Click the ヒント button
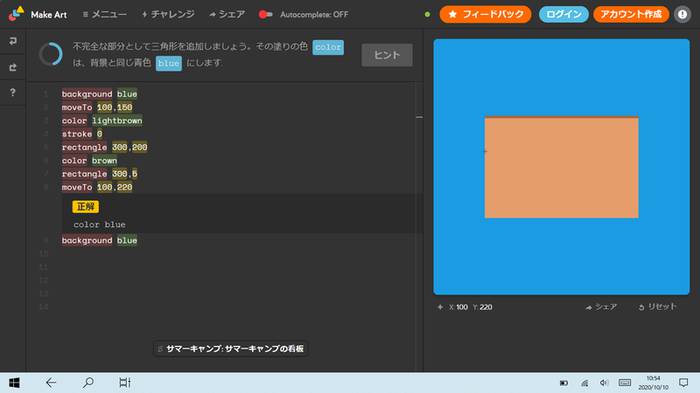Screen dimensions: 700x393 (387, 55)
